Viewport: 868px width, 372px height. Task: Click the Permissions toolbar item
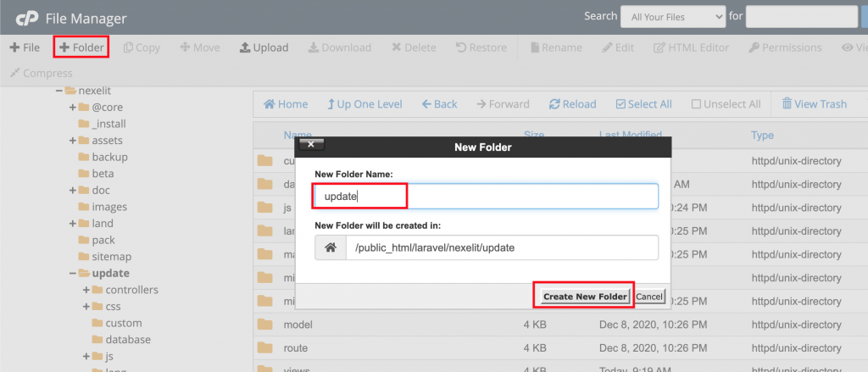click(785, 47)
